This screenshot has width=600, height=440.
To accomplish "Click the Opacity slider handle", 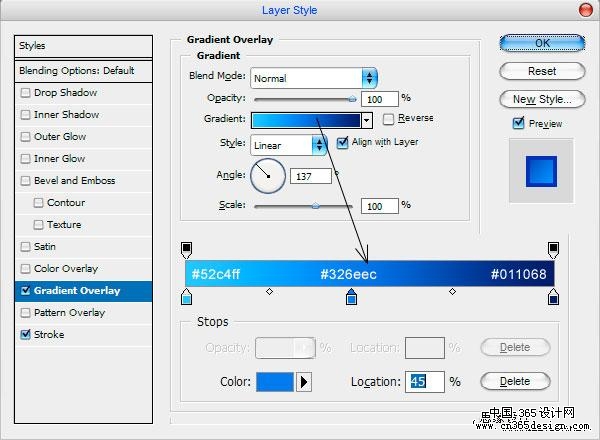I will tap(352, 99).
